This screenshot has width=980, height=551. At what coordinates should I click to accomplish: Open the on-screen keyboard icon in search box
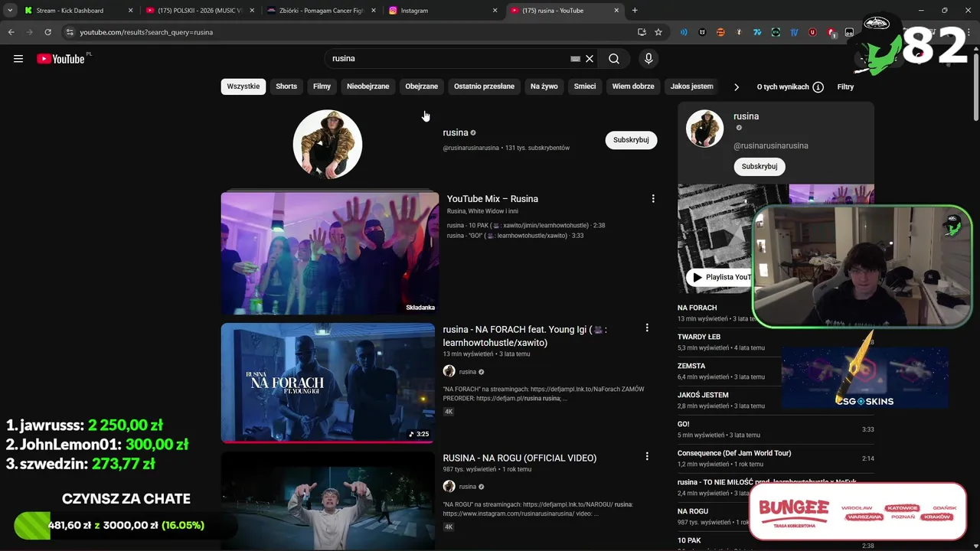tap(575, 58)
